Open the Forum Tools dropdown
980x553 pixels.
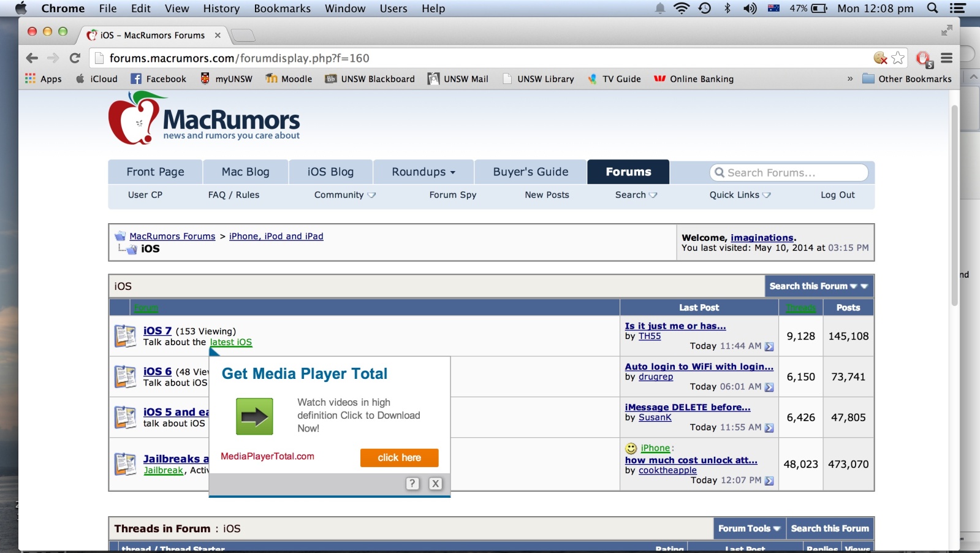[749, 528]
